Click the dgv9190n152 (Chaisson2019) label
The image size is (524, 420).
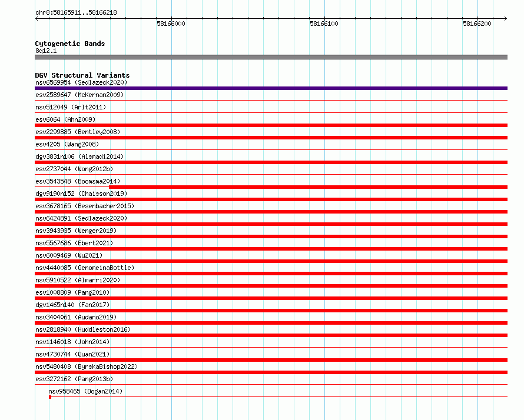coord(81,194)
